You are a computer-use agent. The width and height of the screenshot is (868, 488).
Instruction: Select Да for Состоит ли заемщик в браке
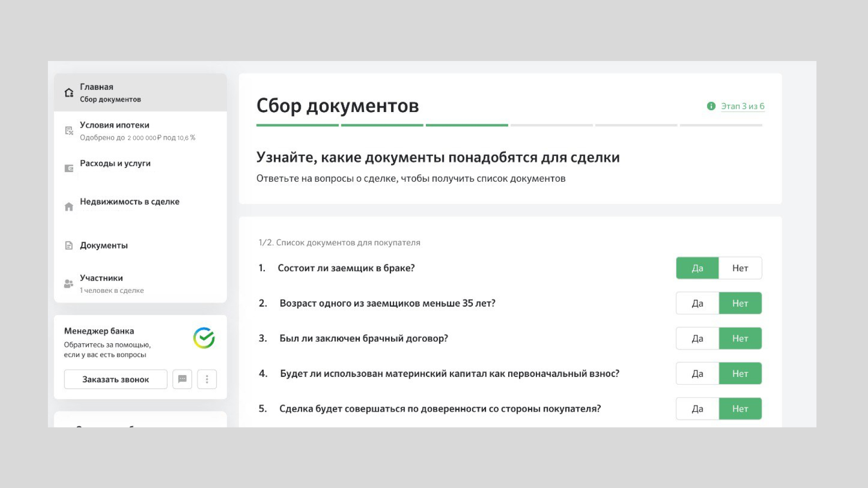tap(697, 268)
